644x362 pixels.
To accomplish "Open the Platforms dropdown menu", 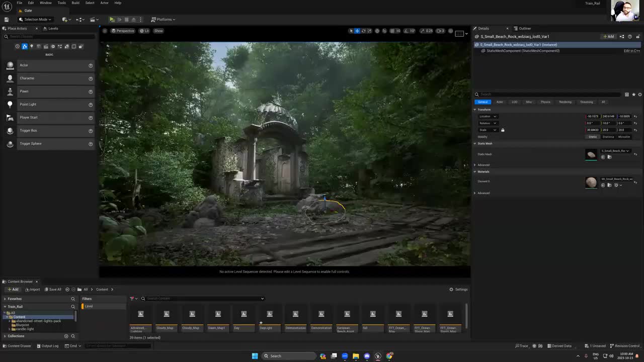I will pyautogui.click(x=163, y=20).
